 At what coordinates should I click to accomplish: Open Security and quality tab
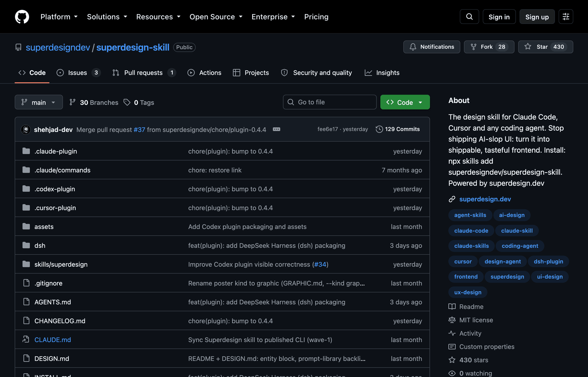316,73
